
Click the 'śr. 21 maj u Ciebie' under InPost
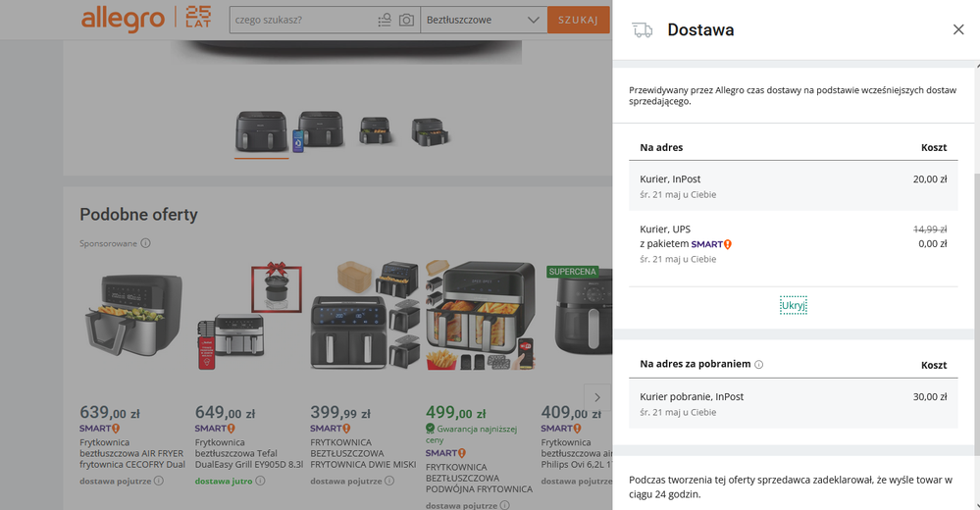(678, 194)
